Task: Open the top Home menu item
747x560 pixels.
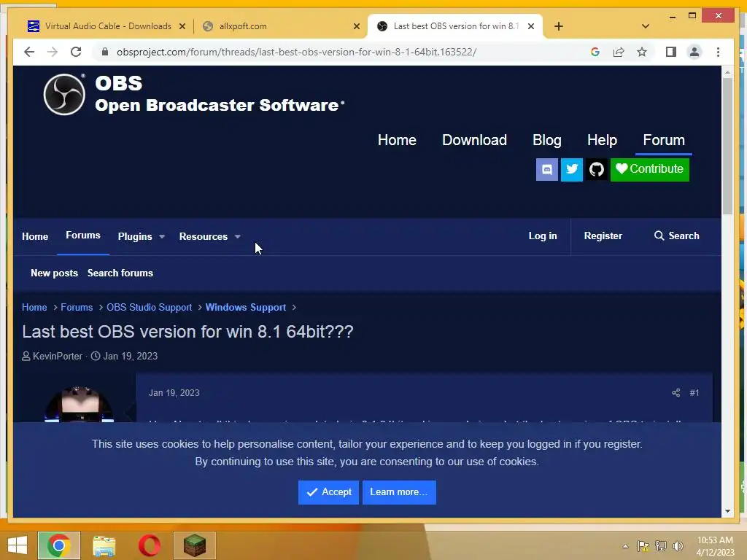Action: pyautogui.click(x=397, y=140)
